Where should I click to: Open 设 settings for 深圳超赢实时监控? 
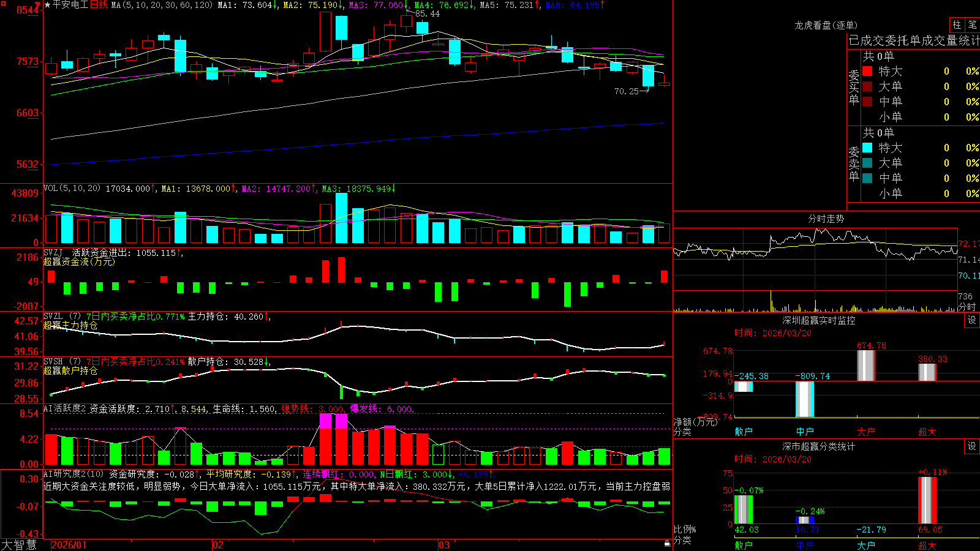pos(972,321)
